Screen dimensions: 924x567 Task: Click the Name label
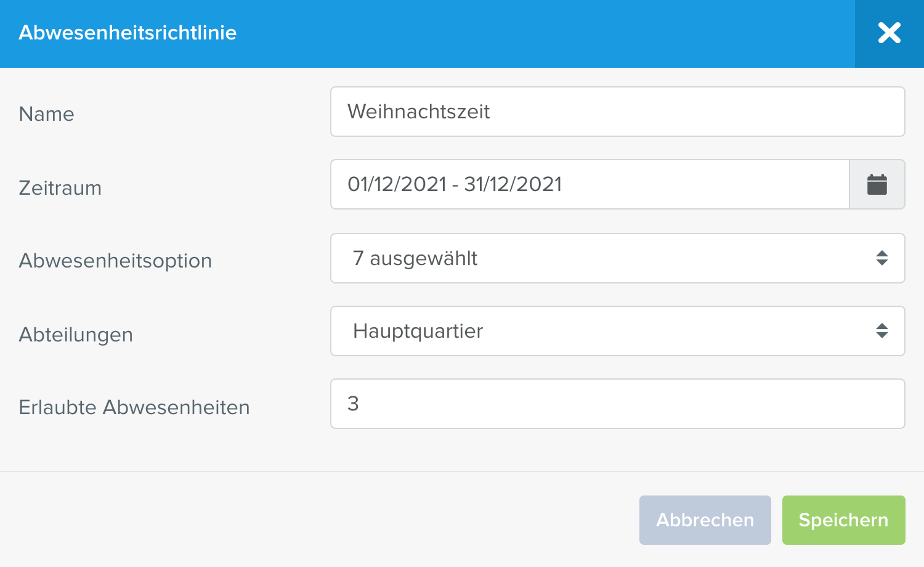tap(47, 114)
